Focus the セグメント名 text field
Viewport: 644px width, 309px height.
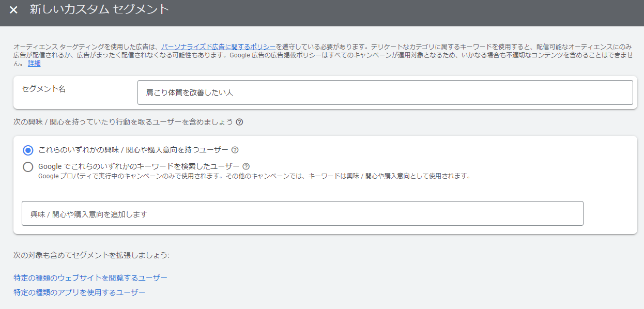pos(385,92)
